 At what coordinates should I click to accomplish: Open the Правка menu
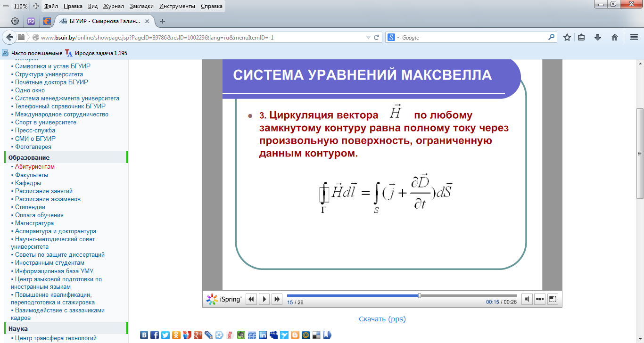tap(73, 6)
